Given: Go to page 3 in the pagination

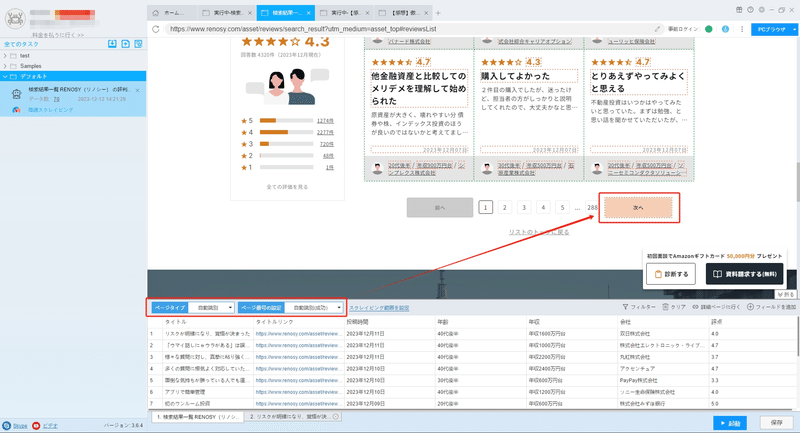Looking at the screenshot, I should pos(524,208).
